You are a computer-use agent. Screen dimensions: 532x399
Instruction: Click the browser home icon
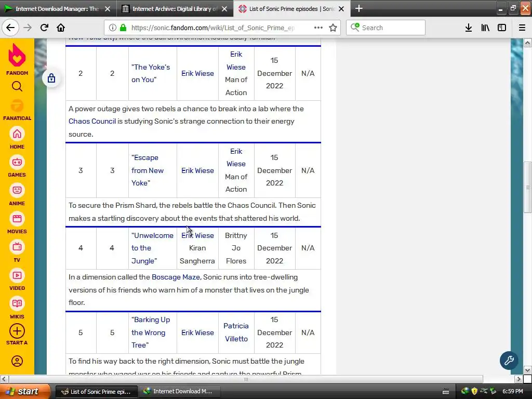coord(61,28)
